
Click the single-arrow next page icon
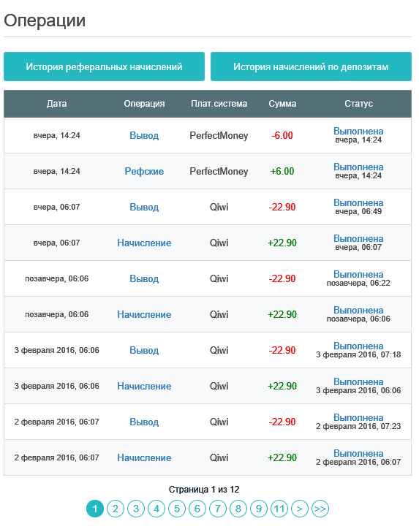pyautogui.click(x=300, y=509)
